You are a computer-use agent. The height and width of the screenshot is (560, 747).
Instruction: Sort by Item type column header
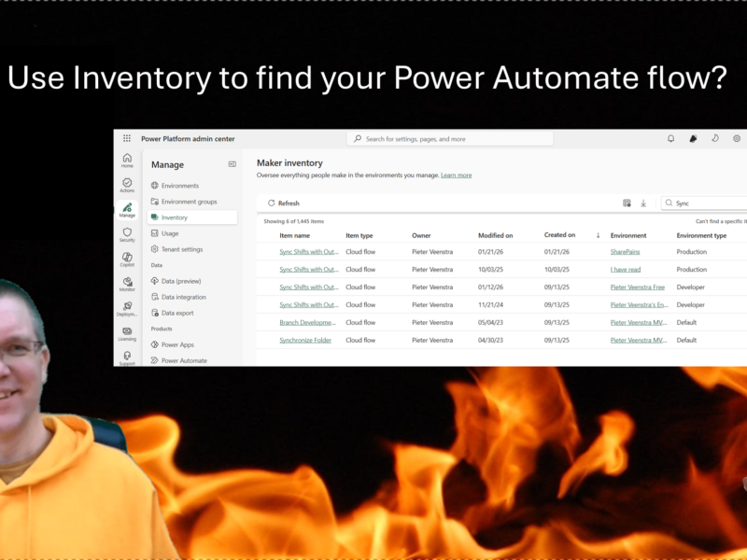359,235
